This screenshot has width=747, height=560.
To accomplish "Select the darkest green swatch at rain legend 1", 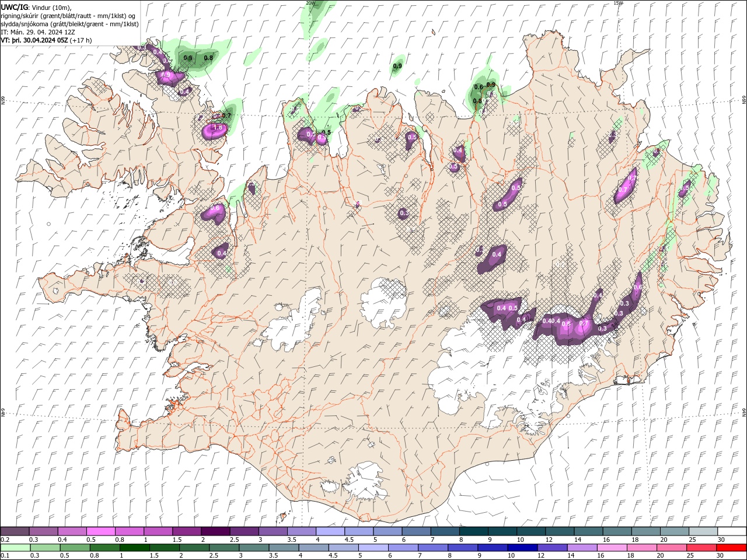I will [x=135, y=548].
